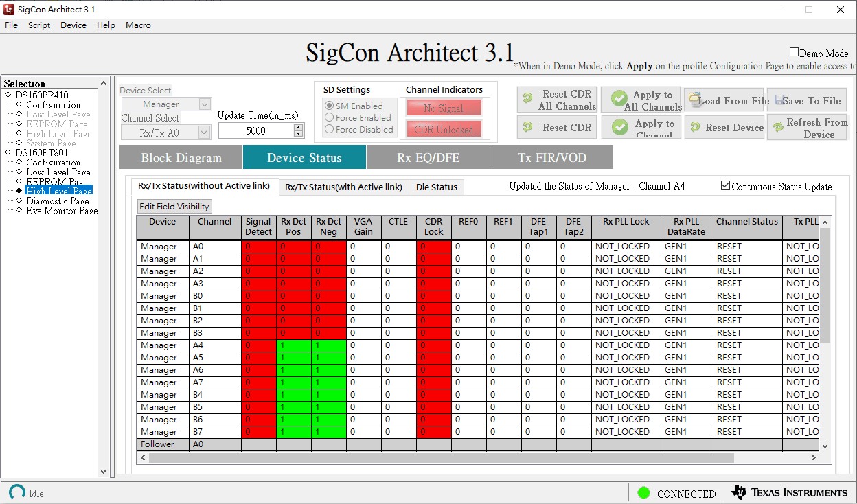
Task: Click the table horizontal scrollbar thumb
Action: pyautogui.click(x=441, y=457)
